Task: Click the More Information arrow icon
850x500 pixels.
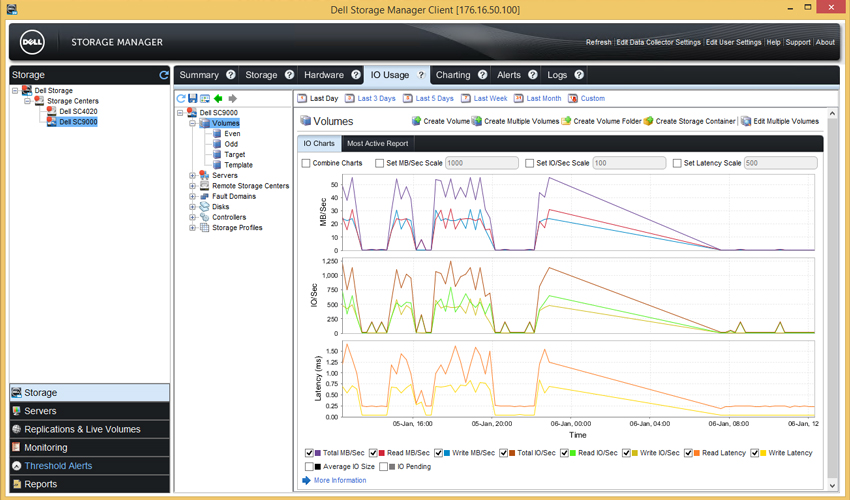Action: (x=306, y=480)
